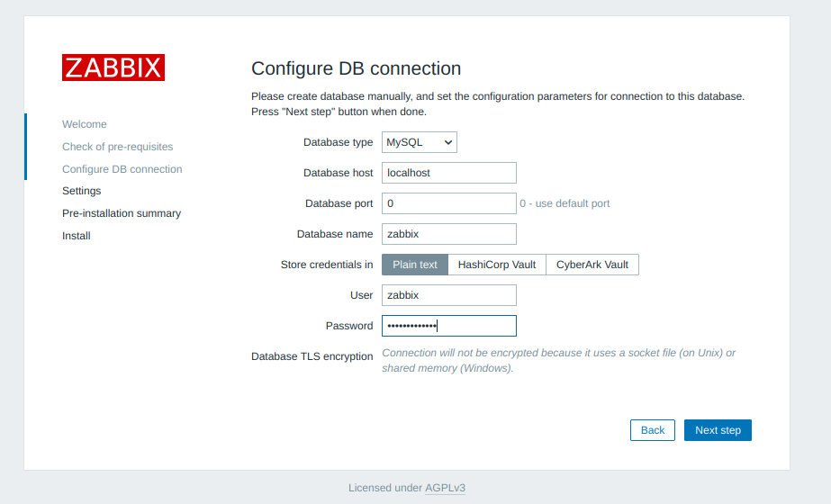Image resolution: width=831 pixels, height=504 pixels.
Task: Proceed with the Next step button
Action: click(x=718, y=430)
